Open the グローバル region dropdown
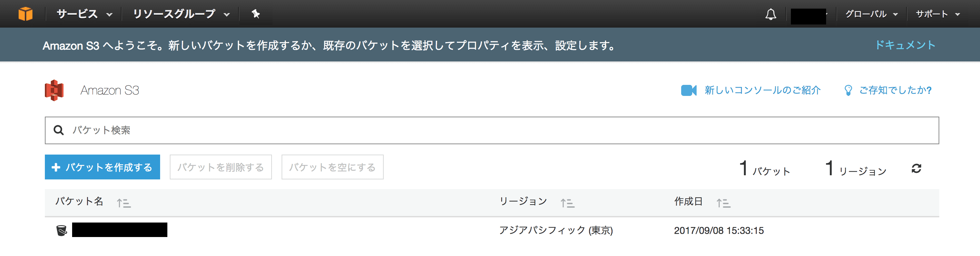Screen dimensions: 980x256 point(872,14)
